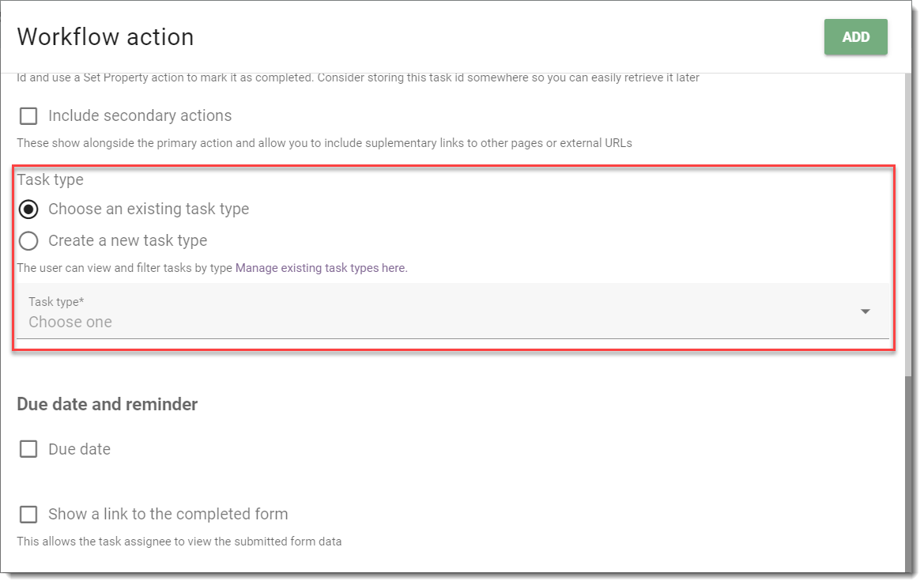924x585 pixels.
Task: Click the scrollbar track above the thumb
Action: (908, 225)
